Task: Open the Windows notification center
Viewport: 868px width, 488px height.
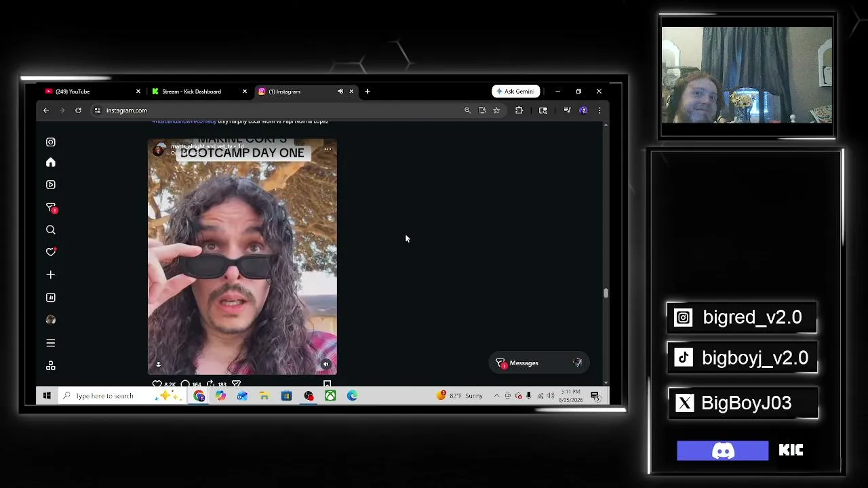Action: tap(595, 396)
